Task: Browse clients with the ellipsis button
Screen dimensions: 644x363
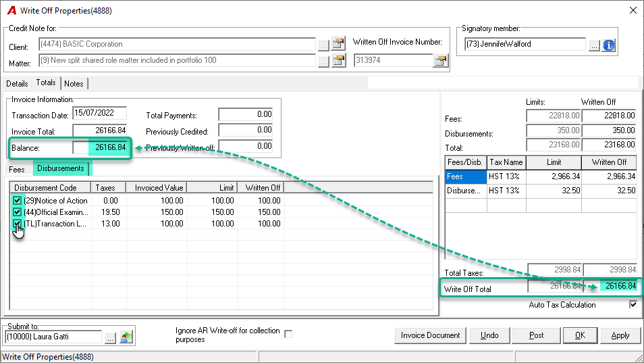Action: tap(323, 45)
